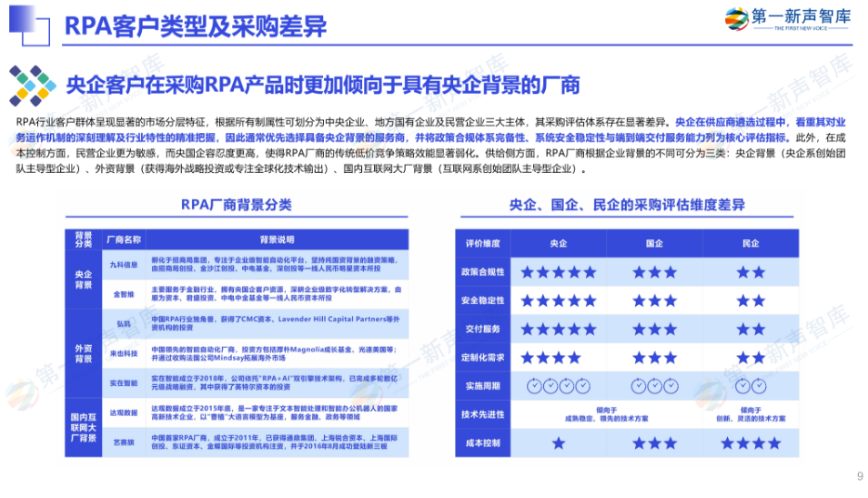Click the description starting 孵化于招商局集团
This screenshot has height=498, width=868.
point(274,264)
